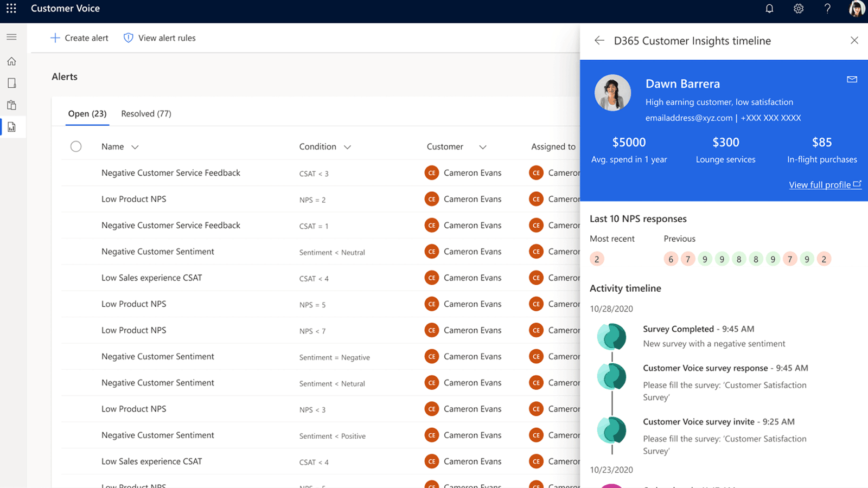This screenshot has width=868, height=488.
Task: Click the Customer Voice survey invite timeline icon
Action: click(x=611, y=431)
